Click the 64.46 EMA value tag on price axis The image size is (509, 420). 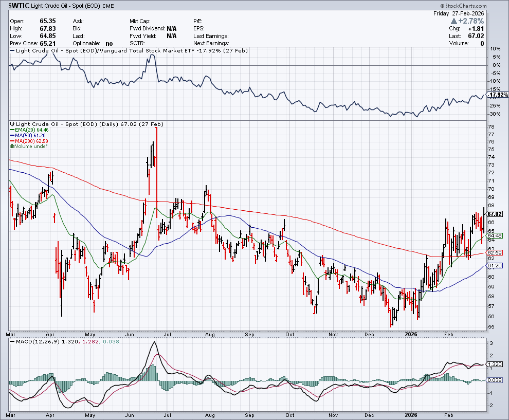[494, 235]
